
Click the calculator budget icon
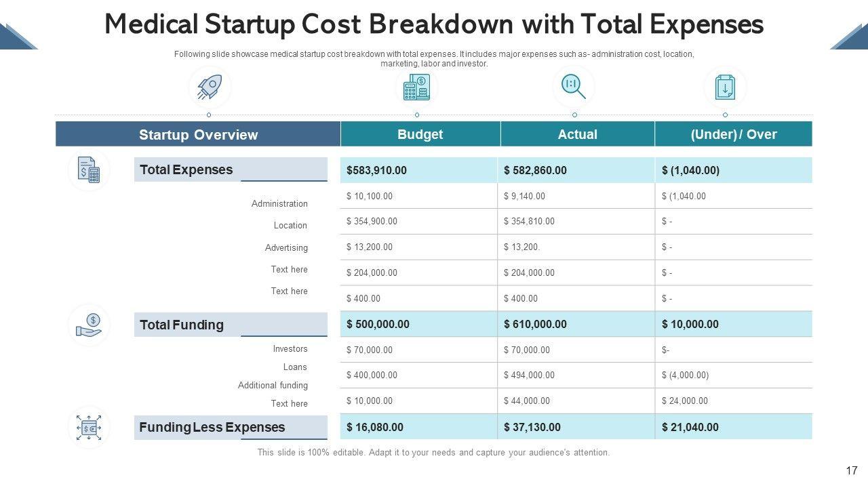pos(416,87)
